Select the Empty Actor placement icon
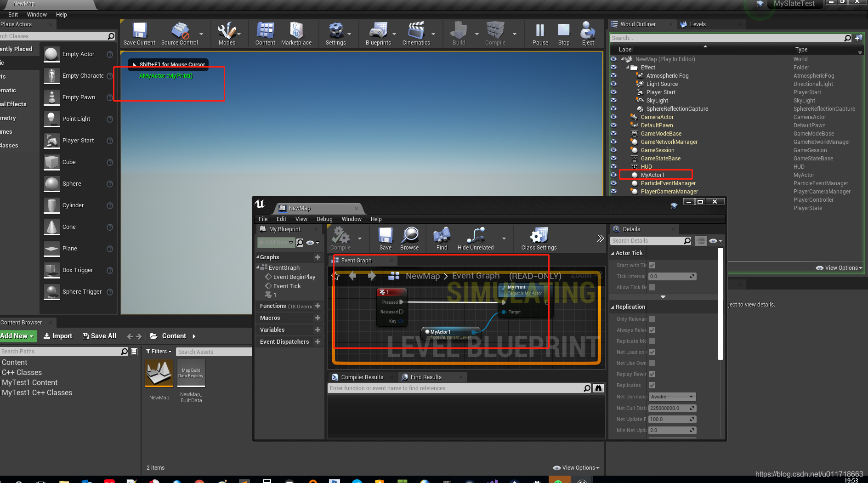The width and height of the screenshot is (868, 483). coord(51,54)
